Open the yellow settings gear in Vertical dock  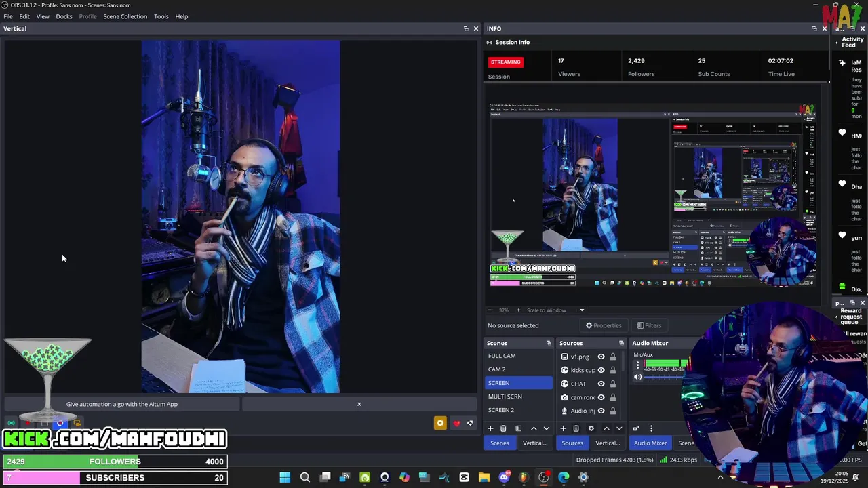pos(440,424)
